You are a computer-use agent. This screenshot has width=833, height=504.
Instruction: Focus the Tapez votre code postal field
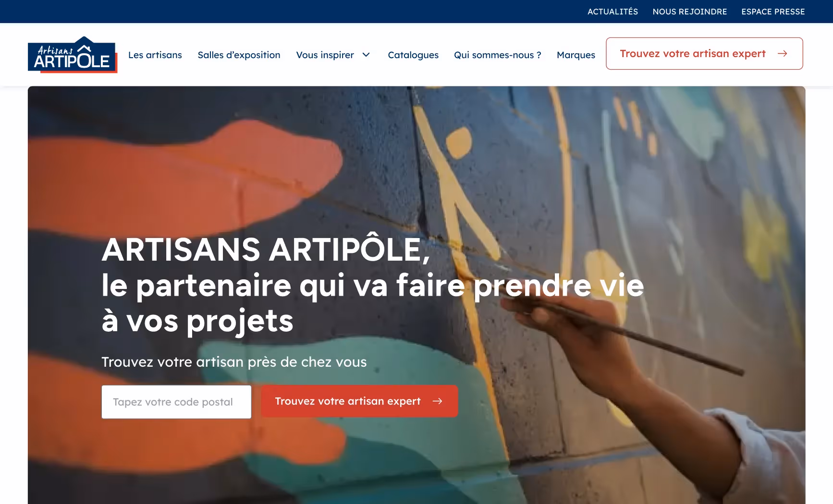tap(176, 402)
